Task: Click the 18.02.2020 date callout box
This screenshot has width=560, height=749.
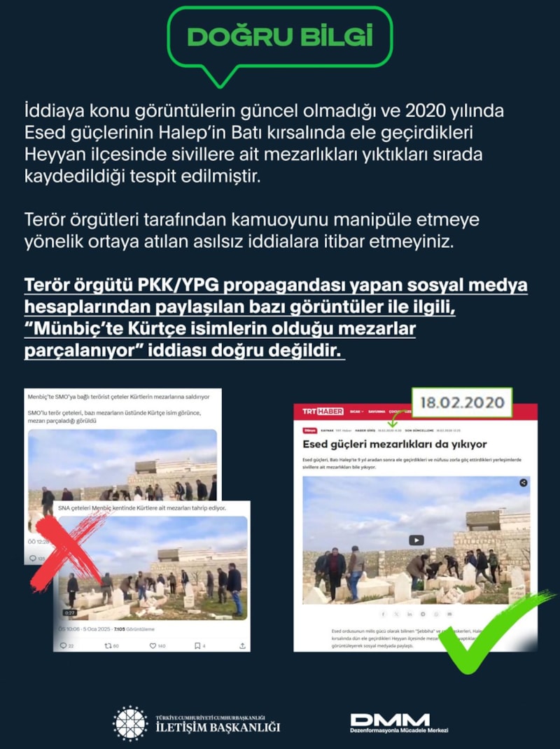Action: click(462, 402)
